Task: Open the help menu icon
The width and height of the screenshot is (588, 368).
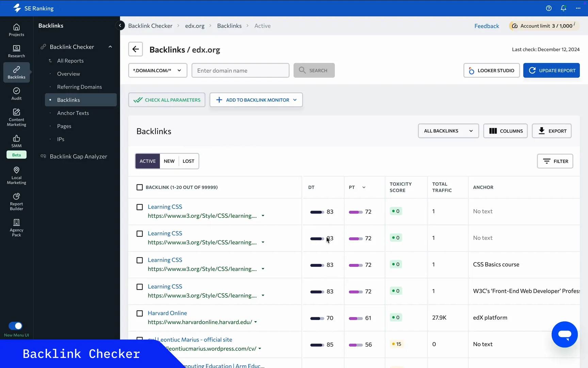Action: pyautogui.click(x=549, y=8)
